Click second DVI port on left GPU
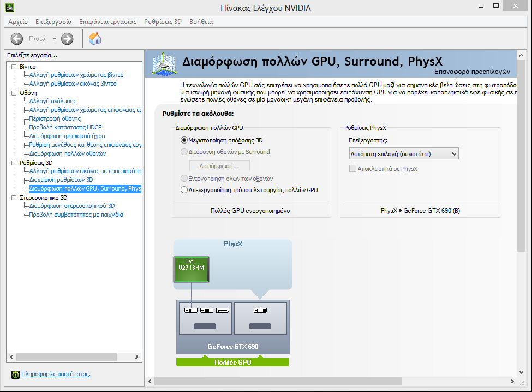Viewport: 532px width, 392px height. (x=207, y=310)
